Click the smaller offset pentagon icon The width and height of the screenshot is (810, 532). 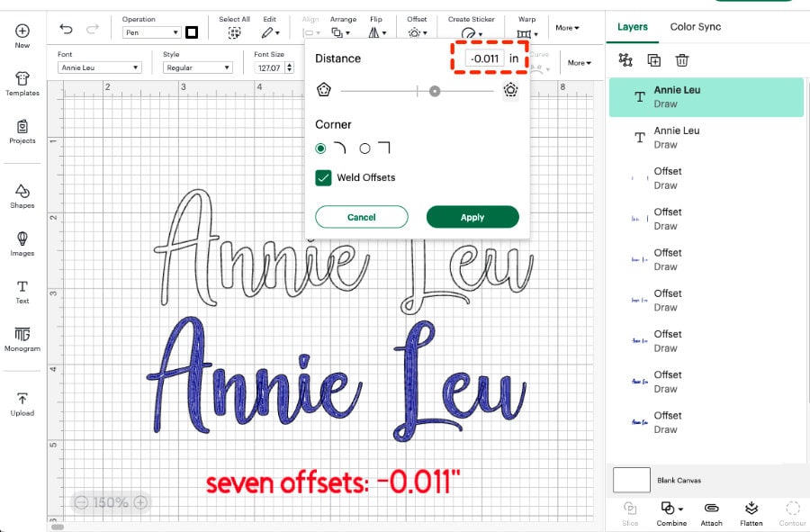click(x=324, y=90)
